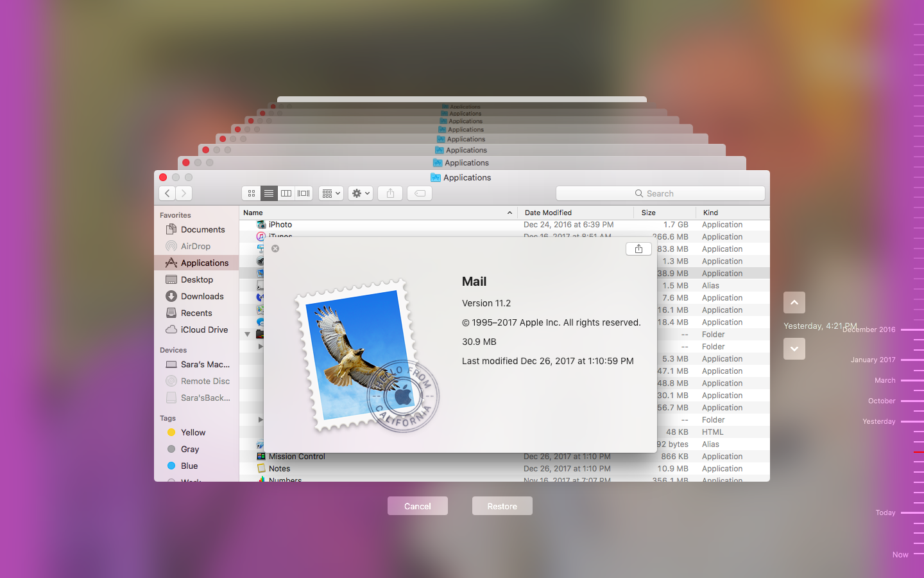Switch the Finder window to Cover Flow view

click(304, 193)
